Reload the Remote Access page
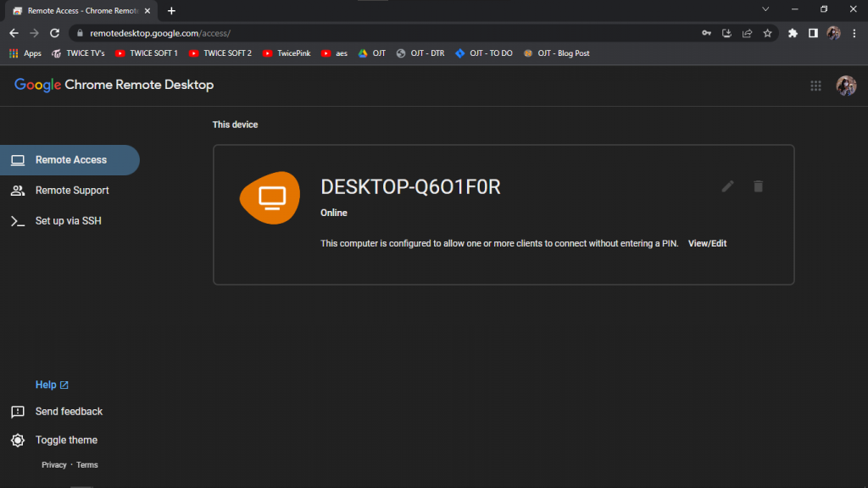The width and height of the screenshot is (868, 488). (x=54, y=33)
